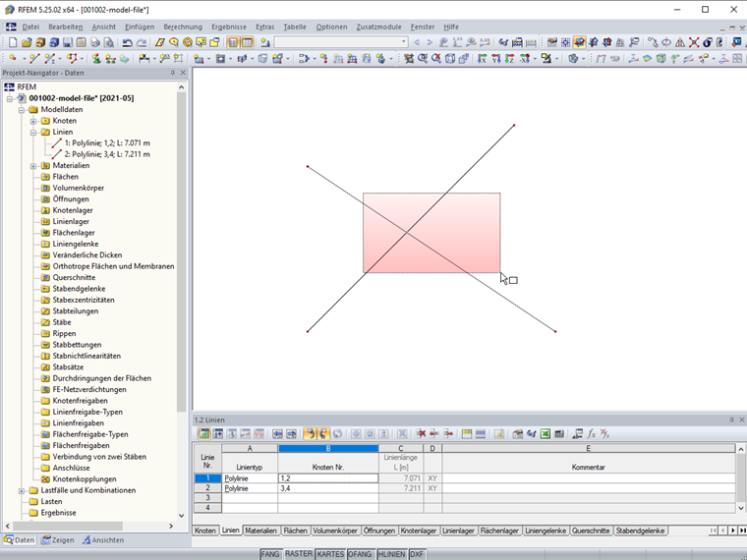
Task: Select table row header 2
Action: coord(207,488)
